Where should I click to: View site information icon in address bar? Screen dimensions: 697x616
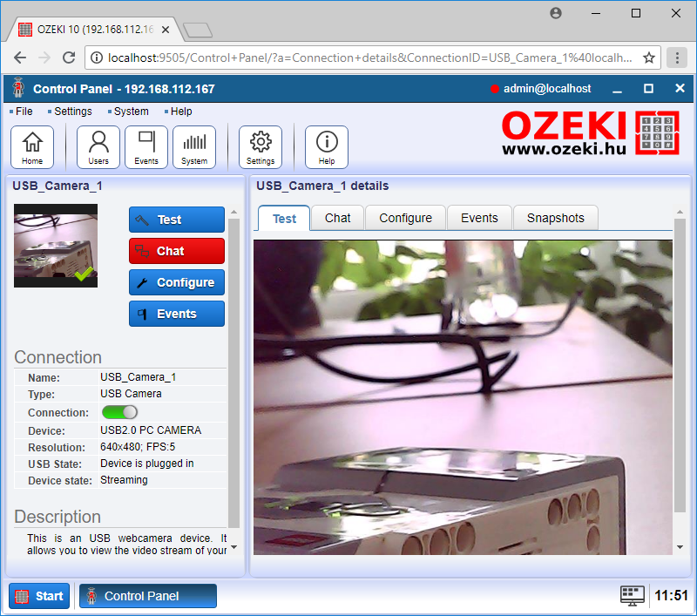(97, 58)
